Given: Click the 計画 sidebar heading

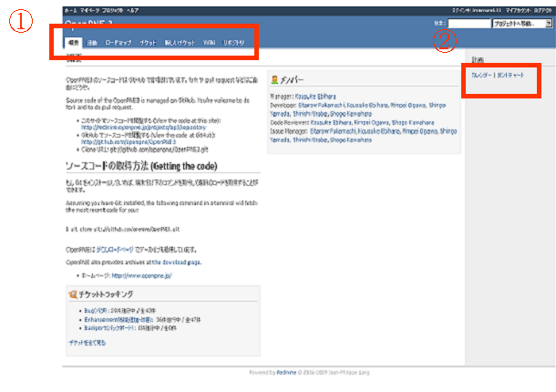Looking at the screenshot, I should click(478, 59).
